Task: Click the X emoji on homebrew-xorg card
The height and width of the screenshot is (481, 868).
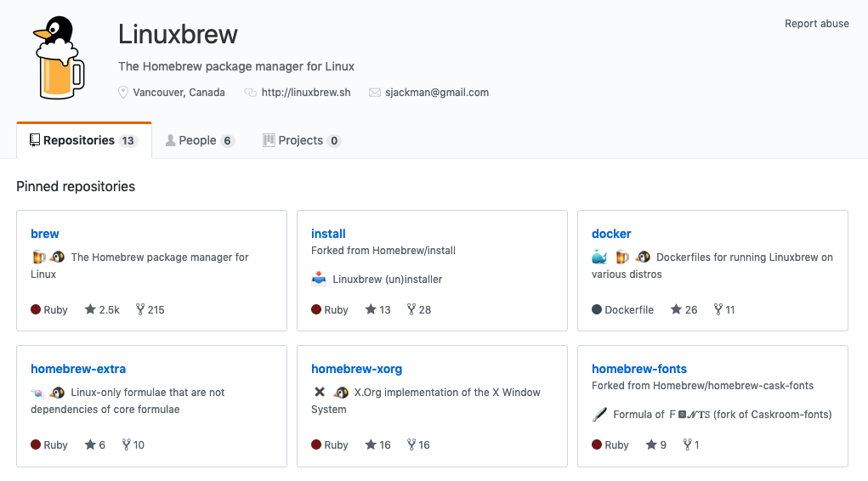Action: coord(320,392)
